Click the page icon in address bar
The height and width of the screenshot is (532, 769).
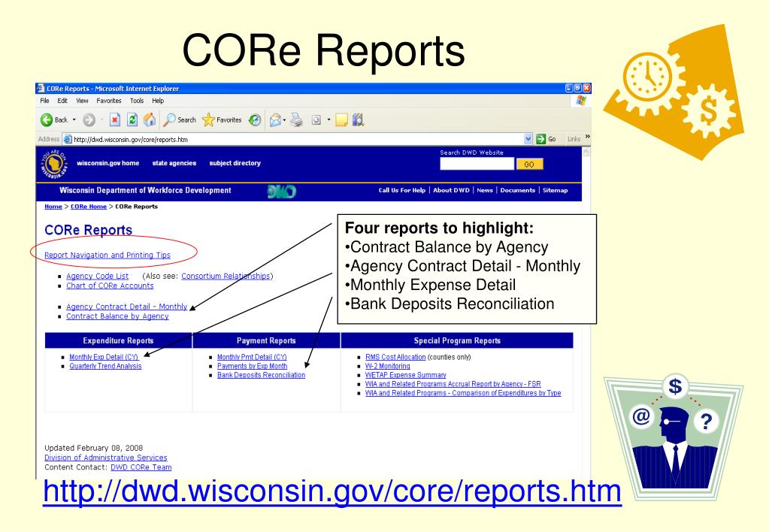[68, 139]
